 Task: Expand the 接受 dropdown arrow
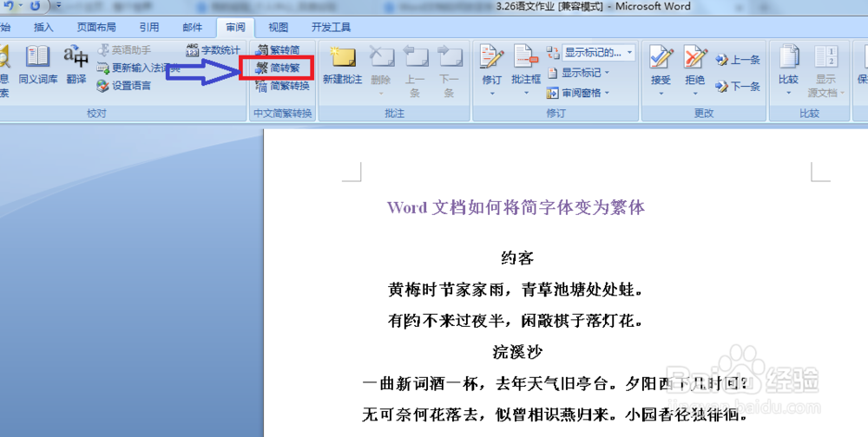click(x=661, y=94)
